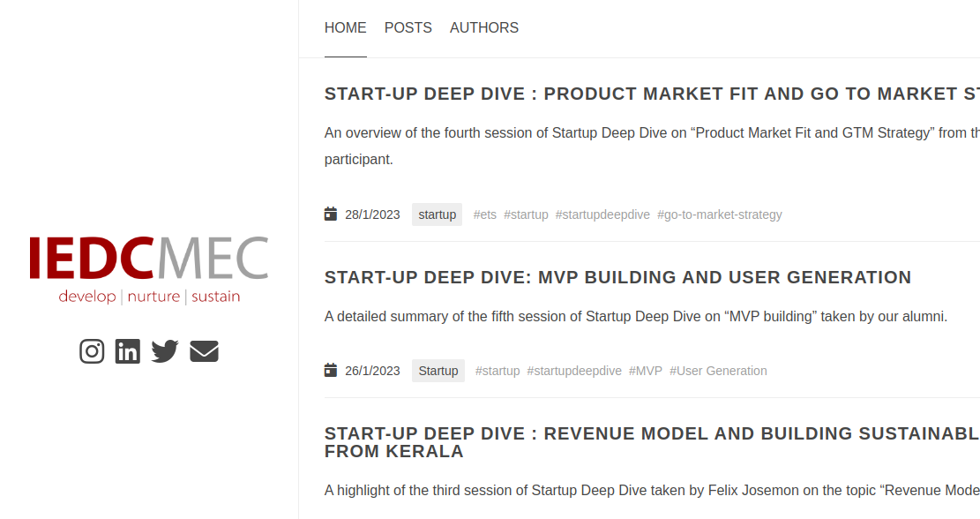Screen dimensions: 980x519
Task: Select the Startup tag on the MVP post
Action: pyautogui.click(x=438, y=370)
